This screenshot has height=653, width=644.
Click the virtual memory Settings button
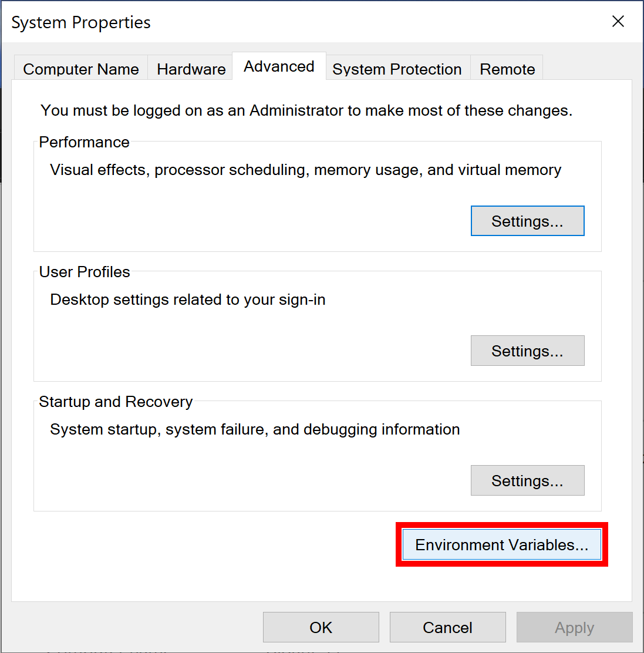(527, 221)
